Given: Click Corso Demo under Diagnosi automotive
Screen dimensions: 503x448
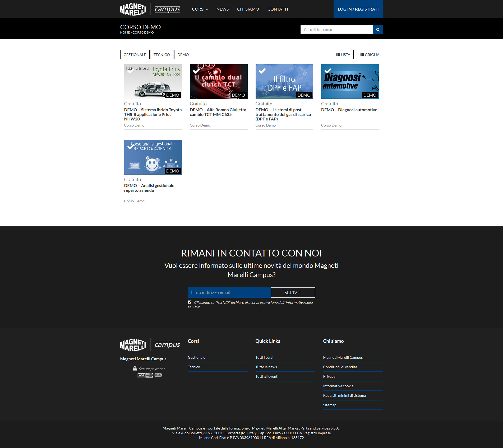Looking at the screenshot, I should (x=331, y=125).
